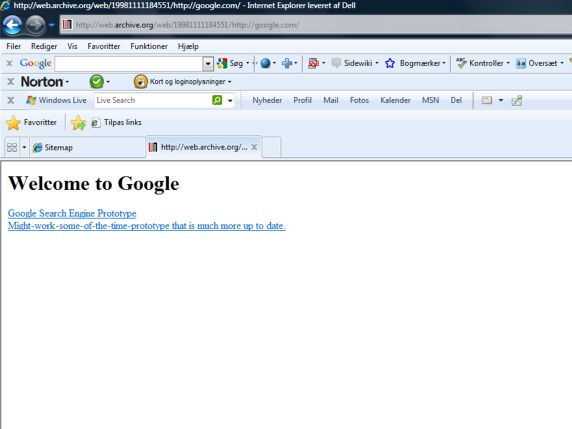This screenshot has height=429, width=572.
Task: Switch to the Sitemap tab
Action: [x=87, y=147]
